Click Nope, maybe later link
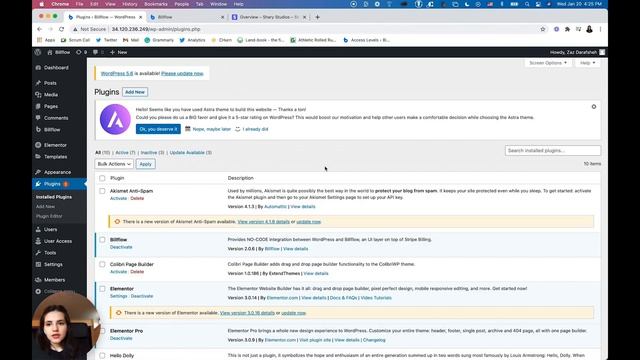This screenshot has width=640, height=360. 211,129
